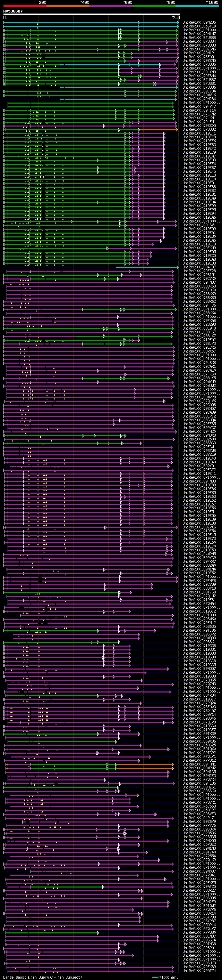
Task: Select the UniRef100_B7U886 label
Action: click(199, 88)
